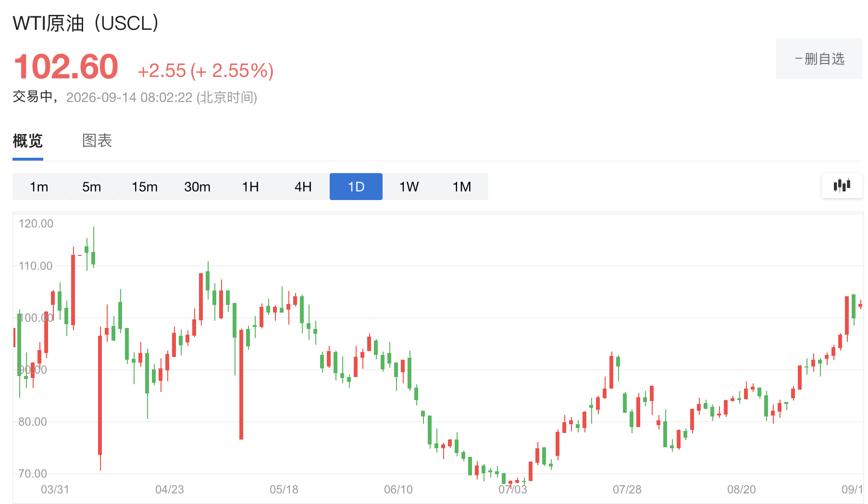Image resolution: width=868 pixels, height=504 pixels.
Task: Click the 删自选 remove-from-watchlist button
Action: click(x=819, y=59)
